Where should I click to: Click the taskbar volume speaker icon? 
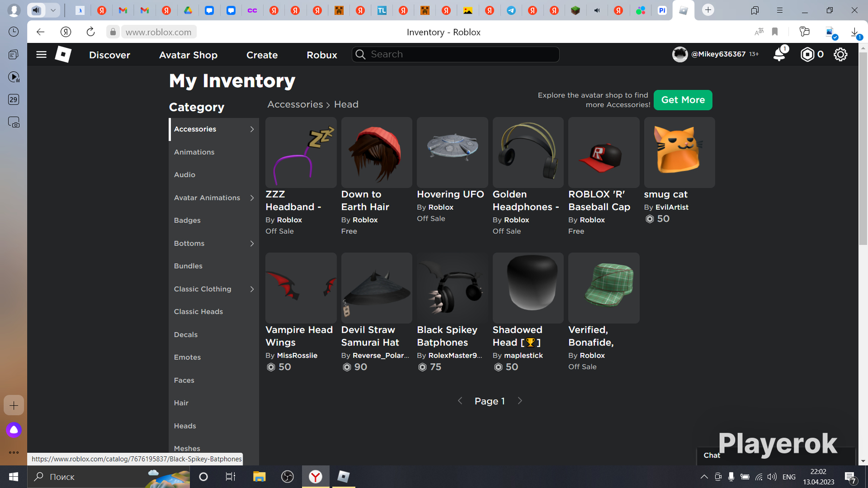[772, 477]
